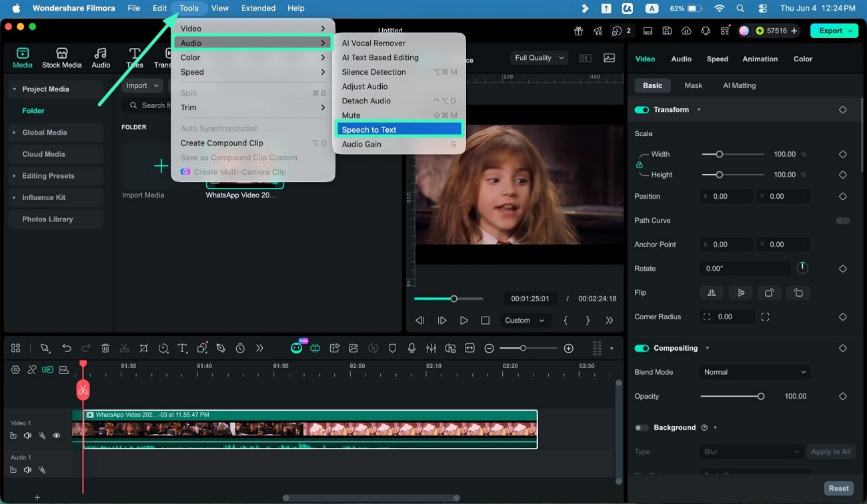
Task: Open the headset support icon
Action: pyautogui.click(x=706, y=31)
